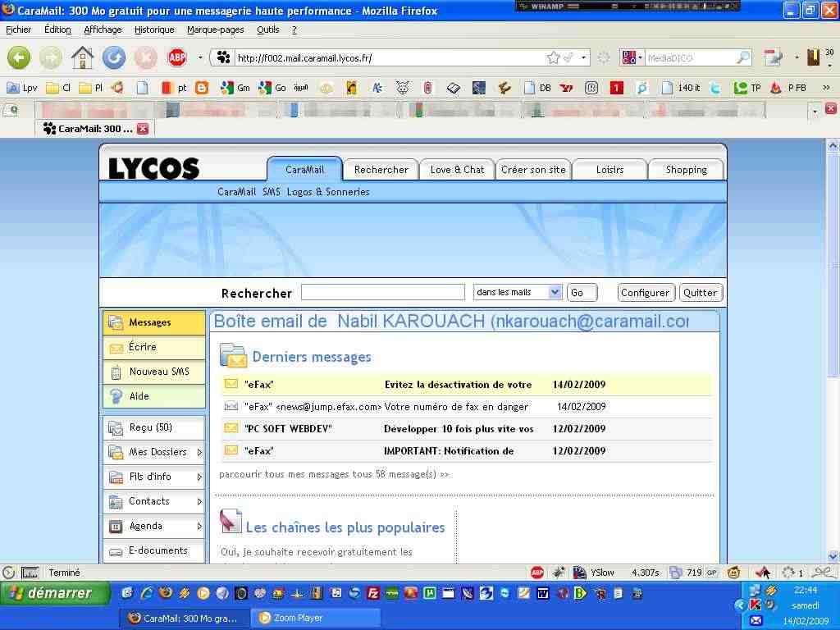This screenshot has height=630, width=840.
Task: Click the Messages sidebar item
Action: click(x=153, y=322)
